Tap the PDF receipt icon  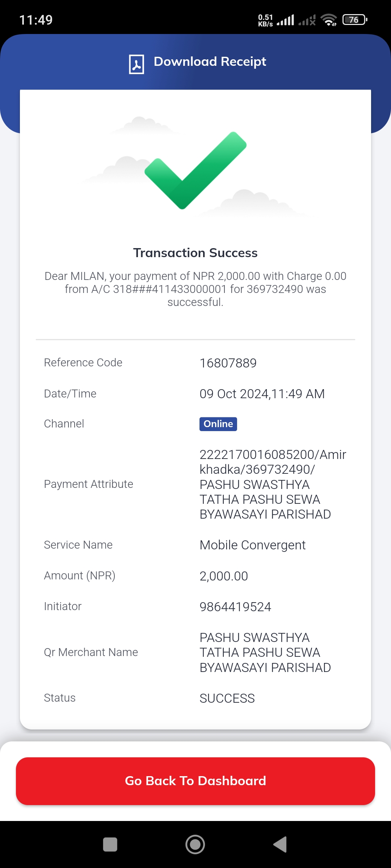(x=136, y=64)
